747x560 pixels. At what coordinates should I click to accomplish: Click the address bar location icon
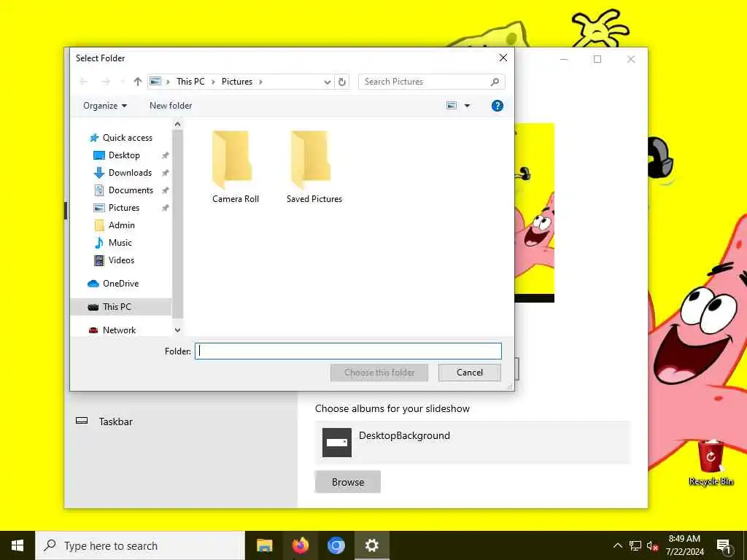coord(155,82)
